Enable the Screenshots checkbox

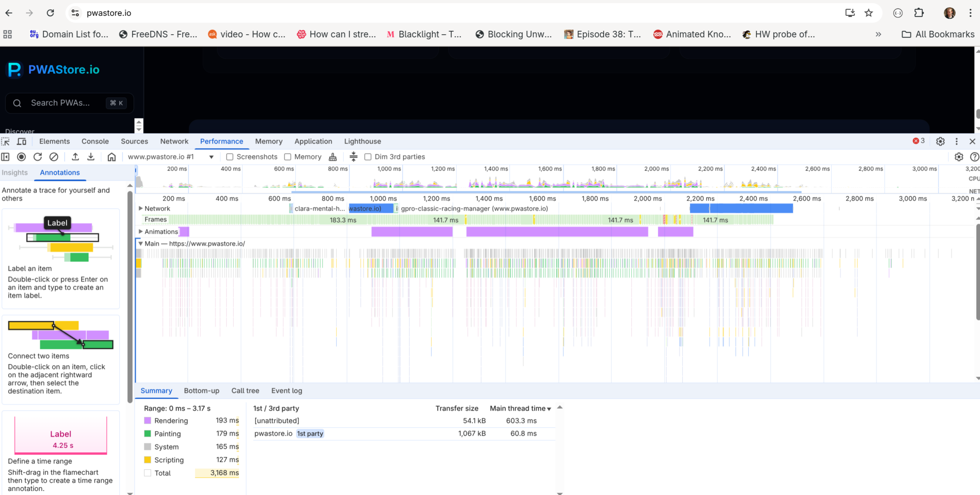[230, 157]
